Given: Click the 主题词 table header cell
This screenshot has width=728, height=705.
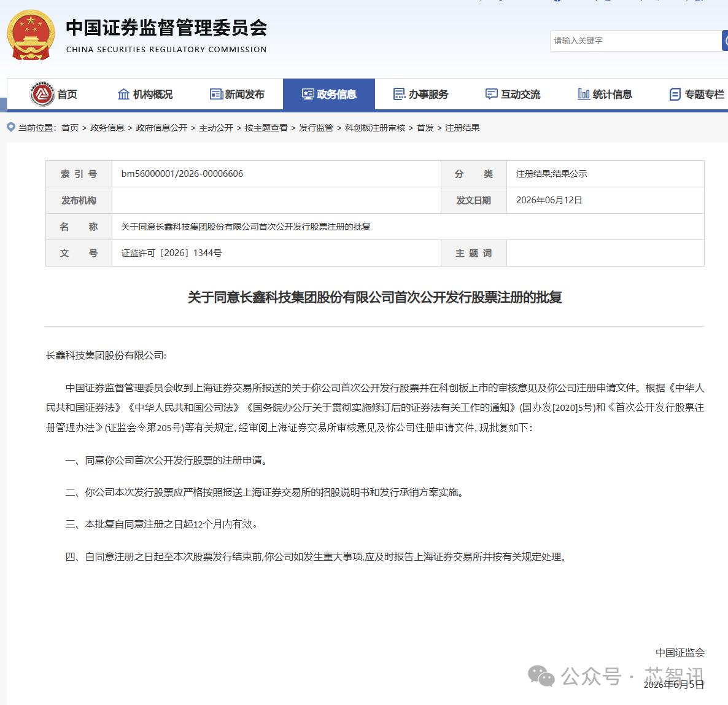Looking at the screenshot, I should pos(474,253).
